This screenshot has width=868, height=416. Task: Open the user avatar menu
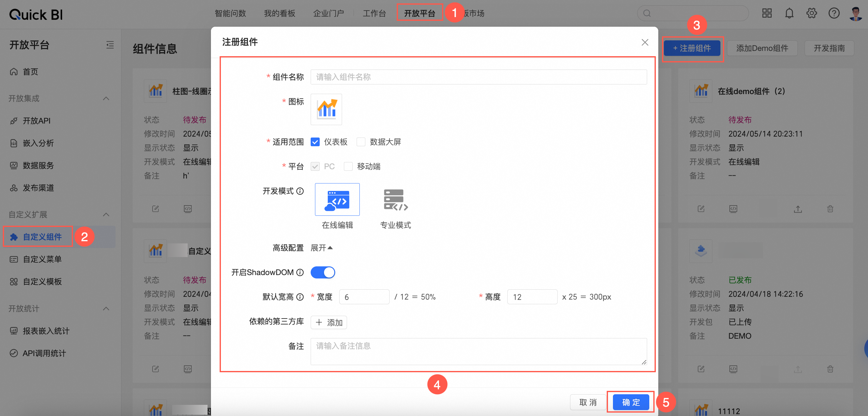tap(856, 14)
